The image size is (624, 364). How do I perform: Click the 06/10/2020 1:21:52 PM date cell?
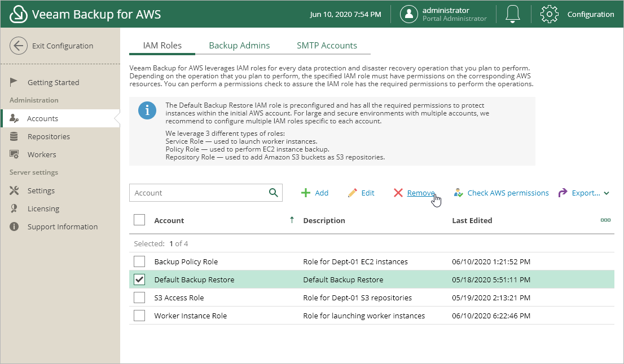tap(491, 261)
